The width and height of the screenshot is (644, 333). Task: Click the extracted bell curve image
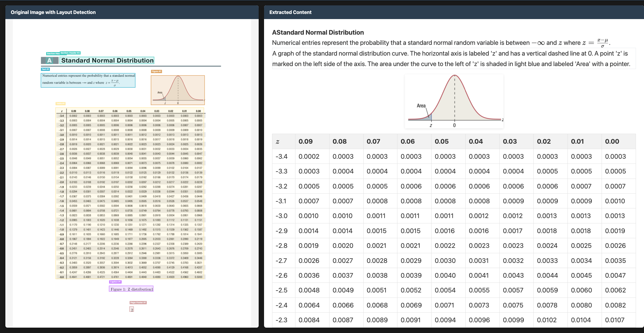(x=454, y=101)
